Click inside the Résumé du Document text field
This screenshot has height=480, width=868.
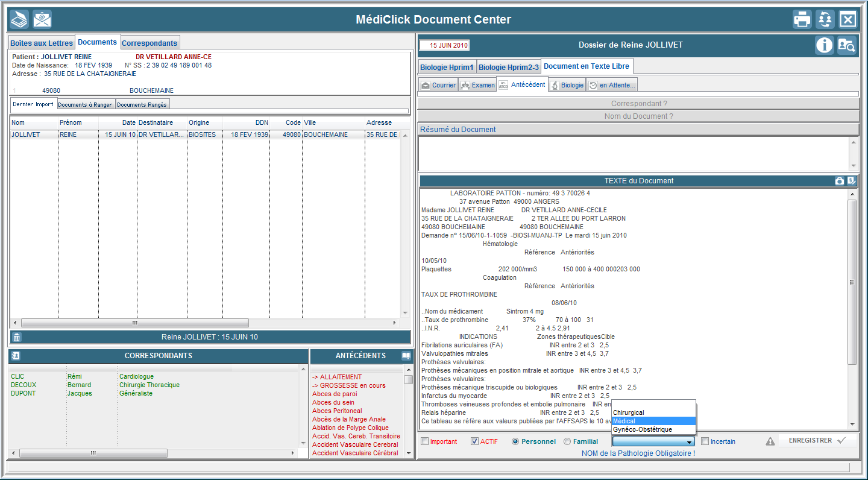(634, 153)
